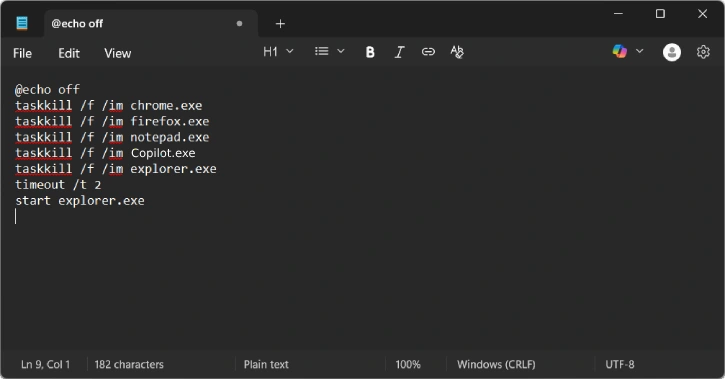Expand the Copilot options chevron

(x=639, y=51)
